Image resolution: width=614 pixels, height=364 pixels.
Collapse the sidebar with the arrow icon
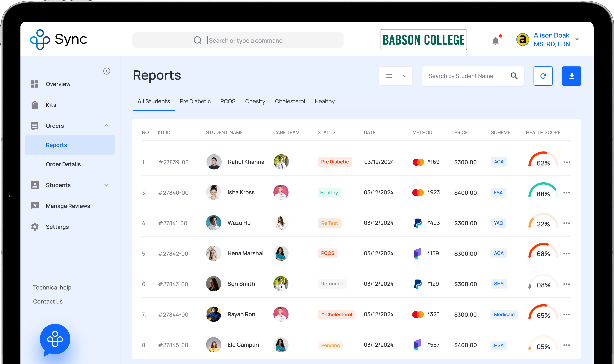[x=107, y=71]
